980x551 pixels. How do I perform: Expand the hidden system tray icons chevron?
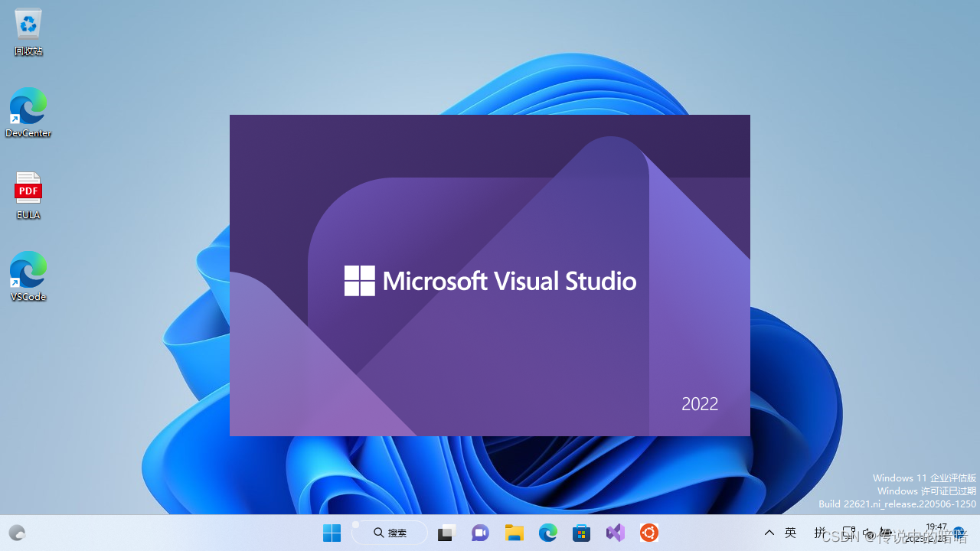(769, 533)
